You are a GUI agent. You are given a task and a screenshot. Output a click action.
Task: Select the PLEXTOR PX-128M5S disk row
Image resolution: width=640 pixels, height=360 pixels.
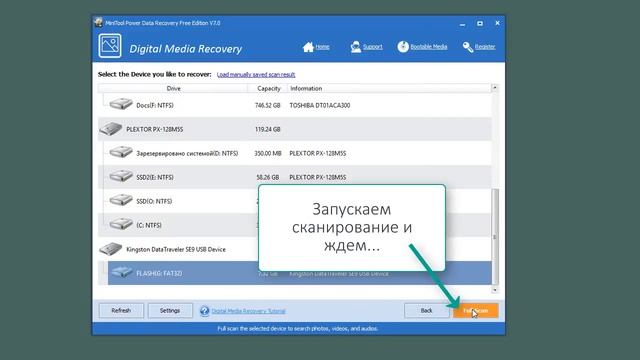click(x=295, y=129)
